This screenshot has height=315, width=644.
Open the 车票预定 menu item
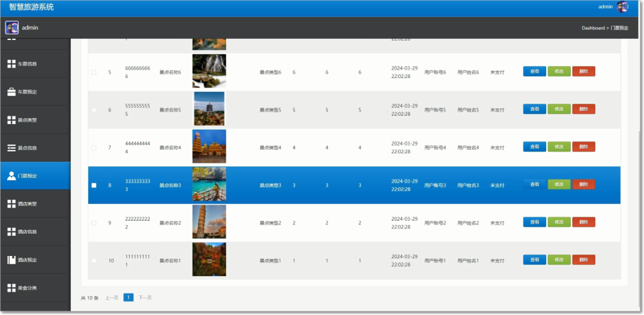click(35, 92)
